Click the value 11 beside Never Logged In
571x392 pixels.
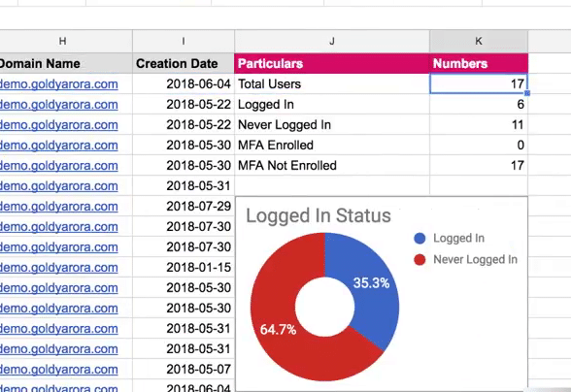pyautogui.click(x=479, y=125)
